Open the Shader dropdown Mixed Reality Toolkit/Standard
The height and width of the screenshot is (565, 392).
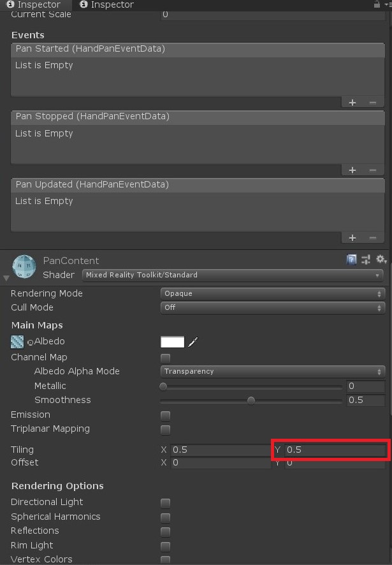233,275
